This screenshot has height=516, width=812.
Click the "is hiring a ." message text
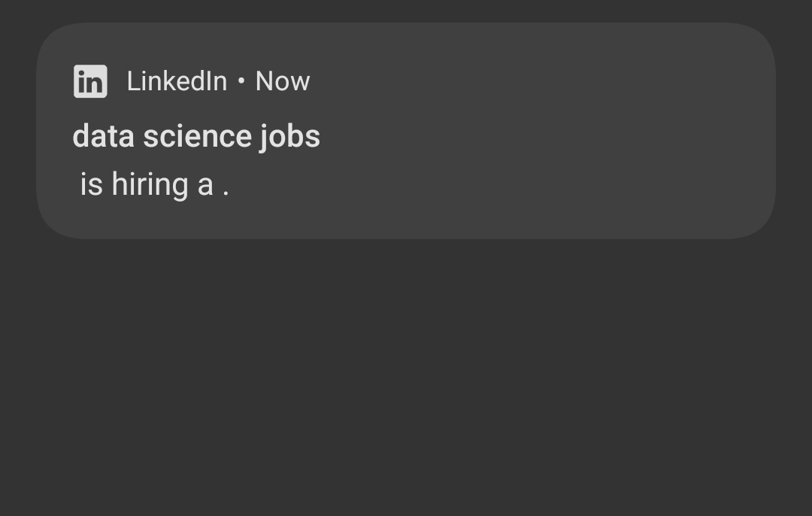[x=154, y=184]
